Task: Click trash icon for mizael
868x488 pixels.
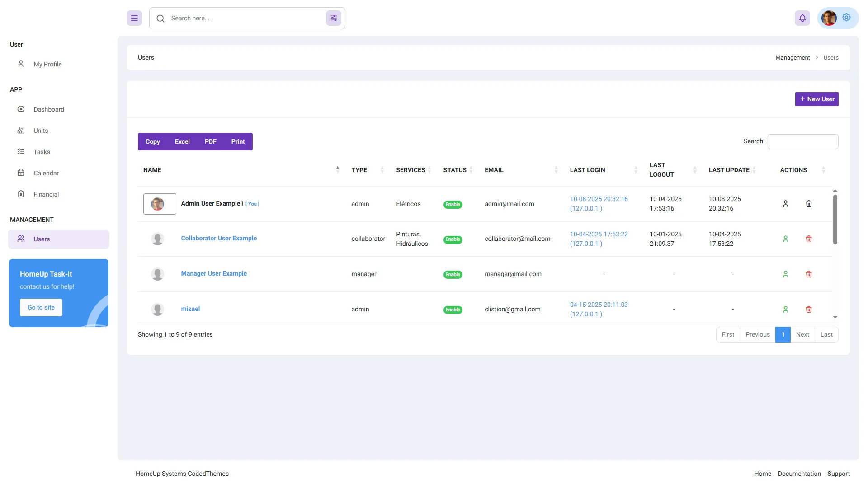Action: pyautogui.click(x=809, y=310)
